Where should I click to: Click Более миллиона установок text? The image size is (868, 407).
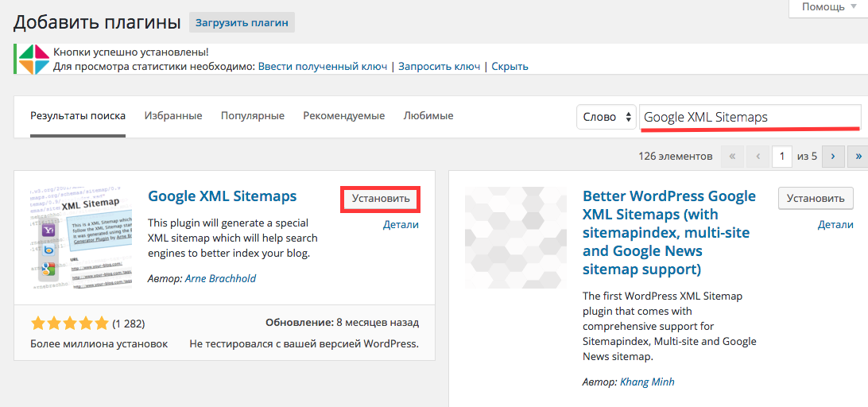click(x=99, y=344)
